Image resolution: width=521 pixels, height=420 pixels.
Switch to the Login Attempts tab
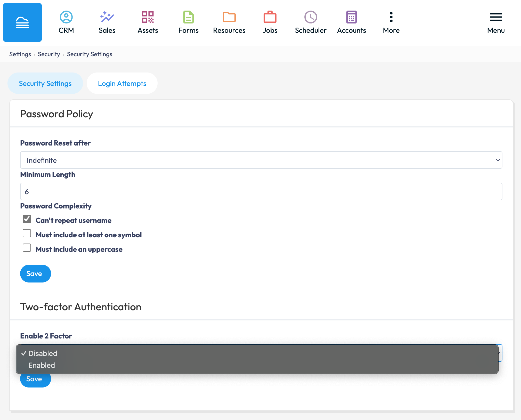pyautogui.click(x=122, y=83)
